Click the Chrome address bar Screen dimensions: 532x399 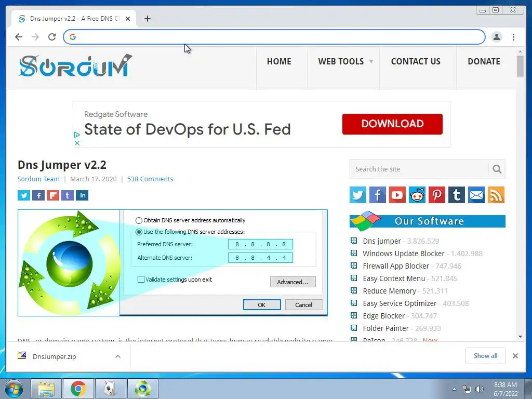tap(274, 37)
